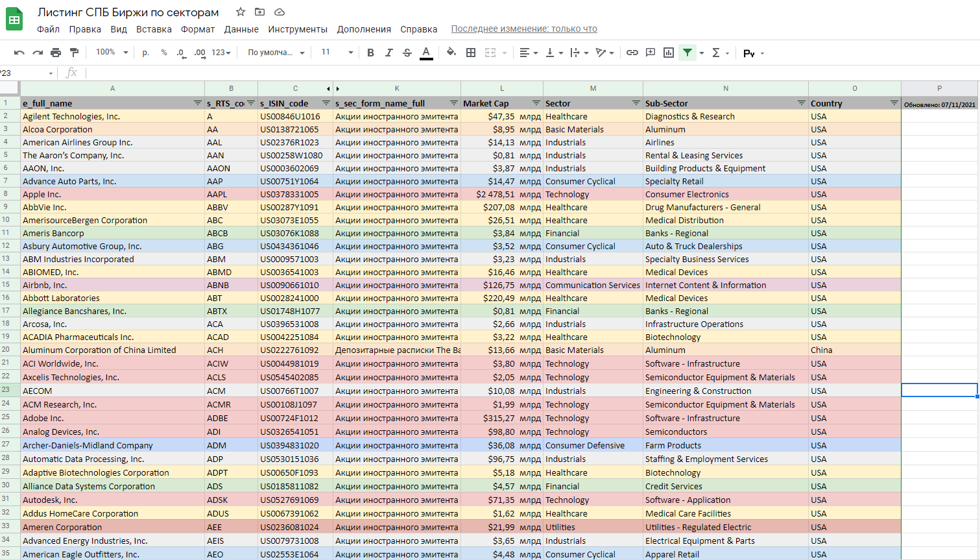The image size is (980, 560).
Task: Increase decimal places icon
Action: point(200,53)
